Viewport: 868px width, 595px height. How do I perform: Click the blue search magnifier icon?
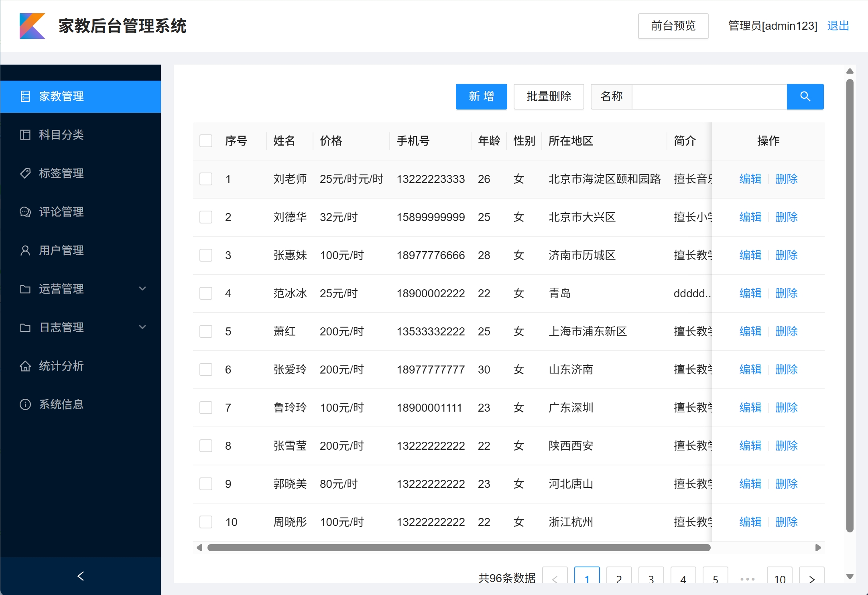[805, 96]
